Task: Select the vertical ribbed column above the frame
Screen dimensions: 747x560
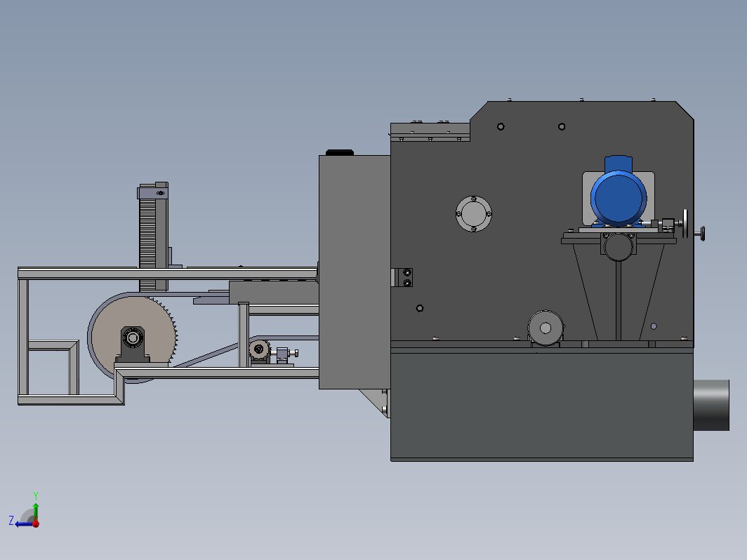Action: click(153, 236)
